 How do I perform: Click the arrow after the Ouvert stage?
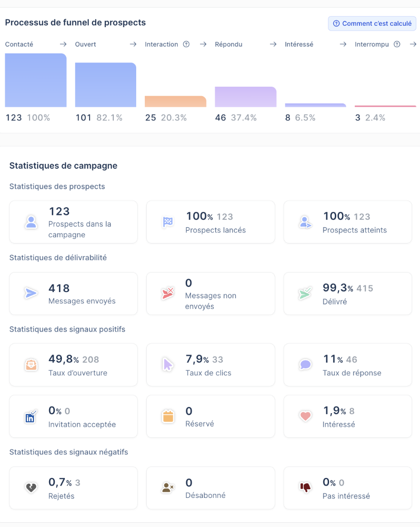point(133,44)
